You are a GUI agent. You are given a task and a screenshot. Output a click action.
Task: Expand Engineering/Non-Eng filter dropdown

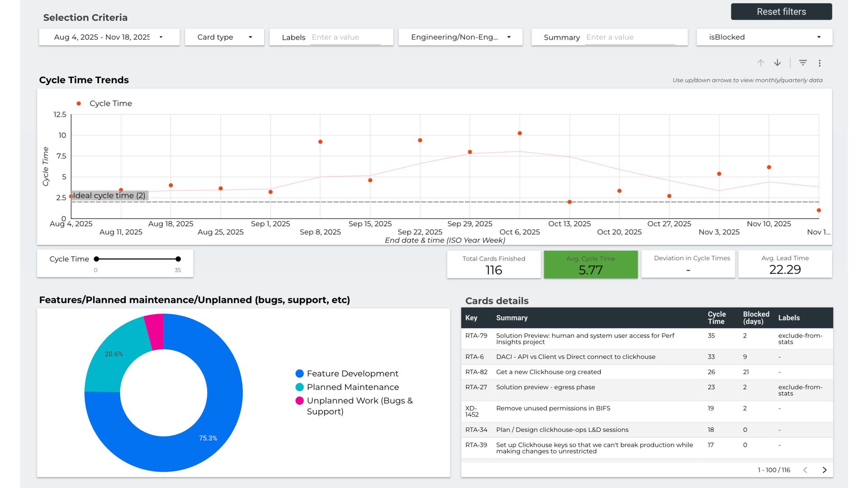pyautogui.click(x=460, y=37)
